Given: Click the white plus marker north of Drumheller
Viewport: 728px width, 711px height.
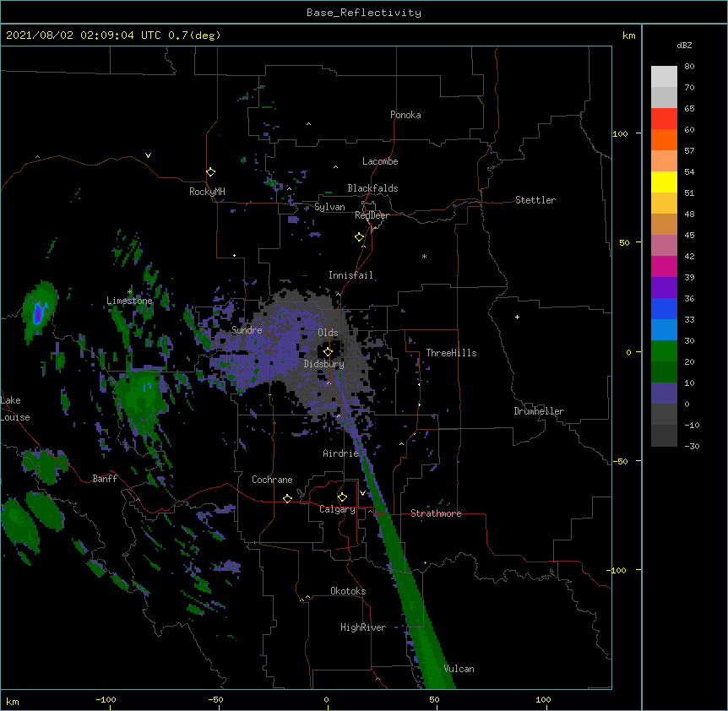Looking at the screenshot, I should 517,317.
